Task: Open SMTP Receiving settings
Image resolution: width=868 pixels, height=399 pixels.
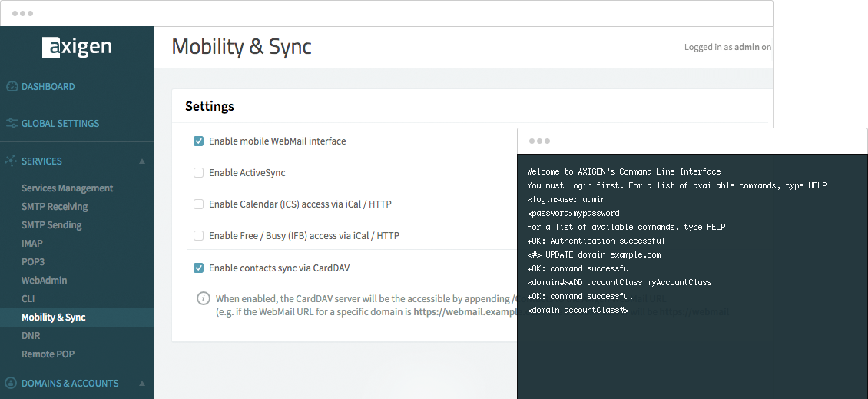Action: tap(55, 207)
